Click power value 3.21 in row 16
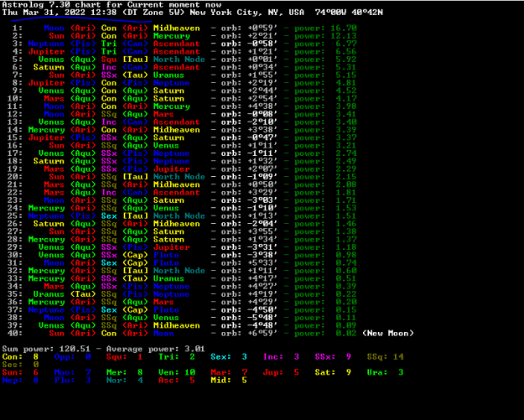This screenshot has width=524, height=420. (x=346, y=145)
